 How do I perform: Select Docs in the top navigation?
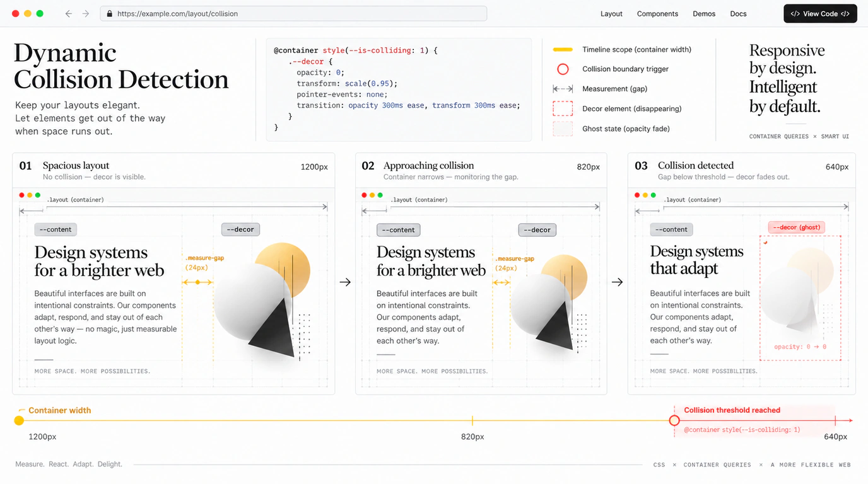tap(738, 14)
